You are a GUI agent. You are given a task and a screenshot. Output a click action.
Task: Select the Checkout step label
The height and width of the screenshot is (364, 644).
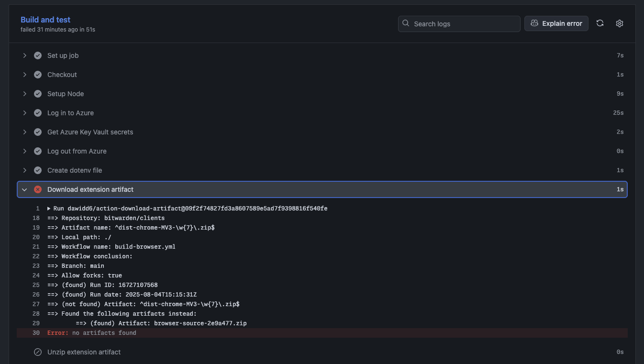[x=62, y=75]
